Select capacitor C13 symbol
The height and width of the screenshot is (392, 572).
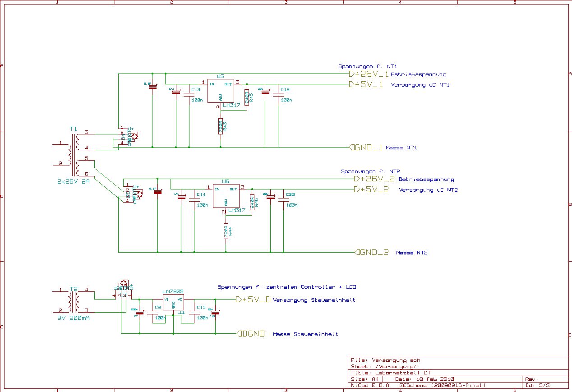click(189, 94)
